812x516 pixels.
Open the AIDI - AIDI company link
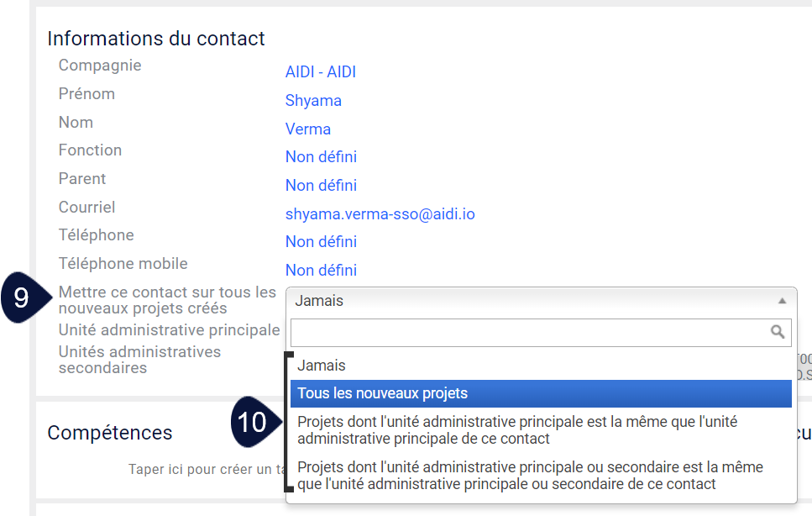[321, 72]
